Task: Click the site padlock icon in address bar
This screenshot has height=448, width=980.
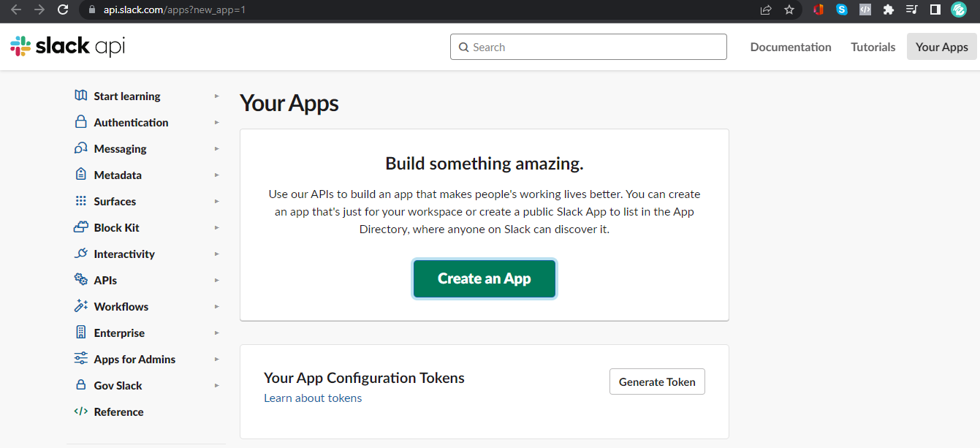Action: pyautogui.click(x=91, y=10)
